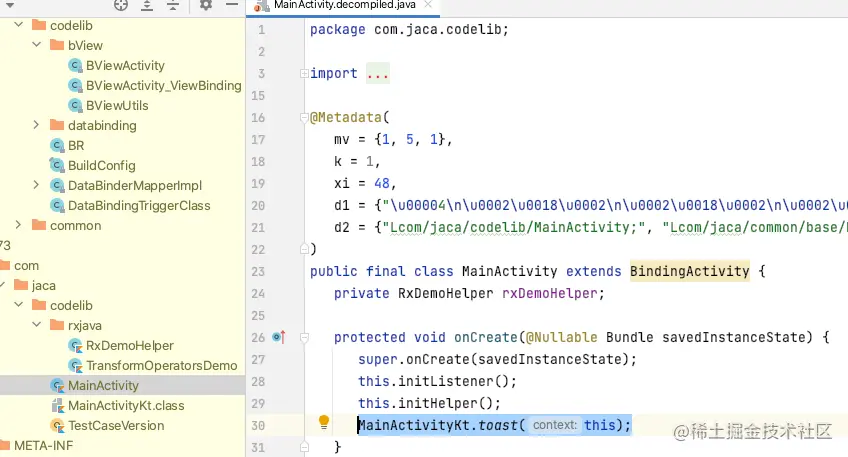Click the rxDemoHelper field name
The width and height of the screenshot is (848, 457).
point(549,293)
